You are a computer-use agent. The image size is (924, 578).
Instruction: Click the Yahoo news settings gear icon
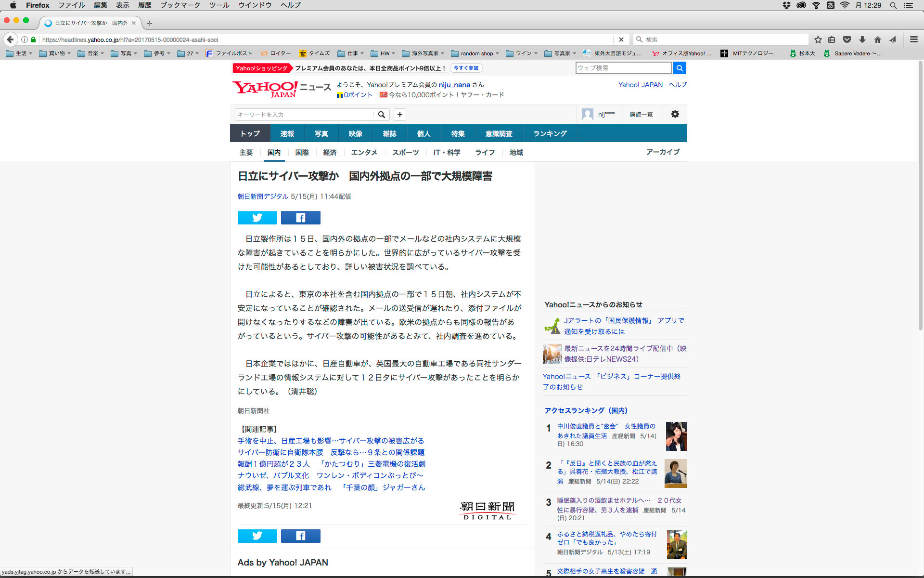675,114
